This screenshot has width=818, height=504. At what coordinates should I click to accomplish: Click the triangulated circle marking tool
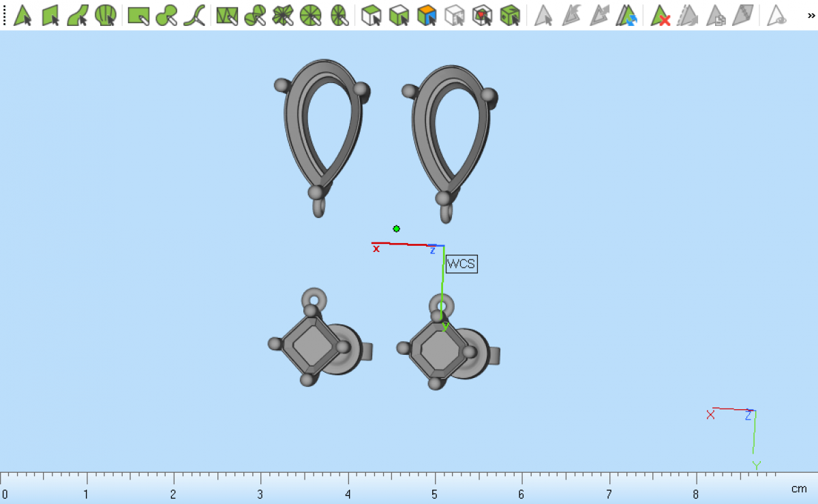pyautogui.click(x=311, y=15)
